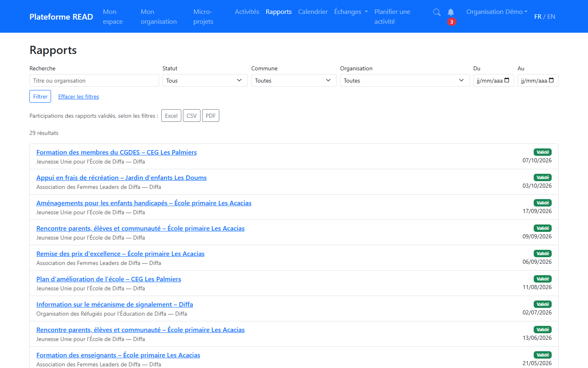Click the red notification count badge
Viewport: 588px width, 368px height.
(452, 22)
